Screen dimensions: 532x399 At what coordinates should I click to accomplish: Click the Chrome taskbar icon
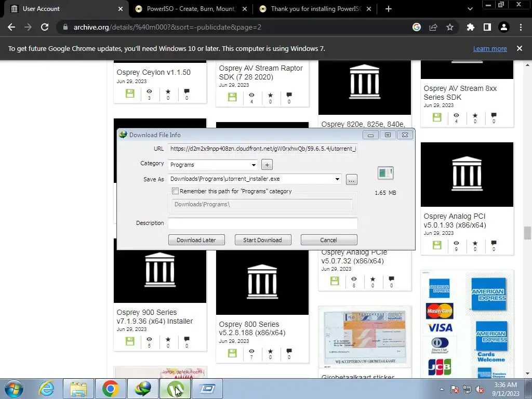110,389
